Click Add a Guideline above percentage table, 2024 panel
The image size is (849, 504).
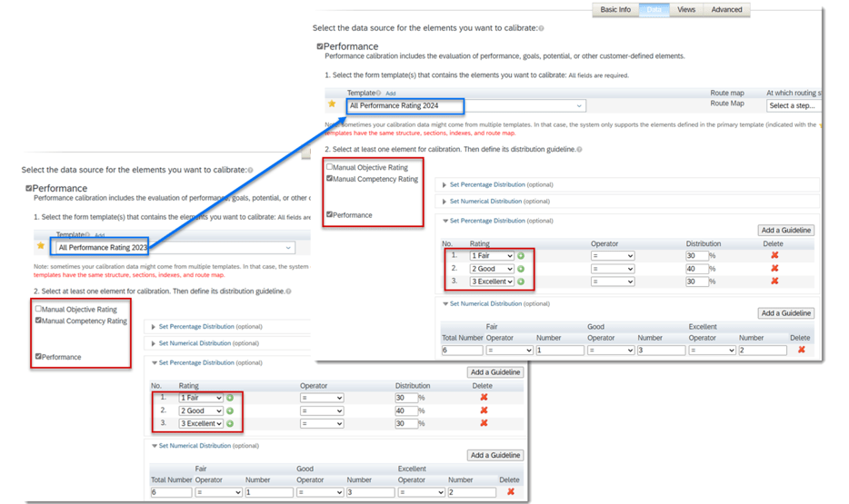(x=785, y=231)
